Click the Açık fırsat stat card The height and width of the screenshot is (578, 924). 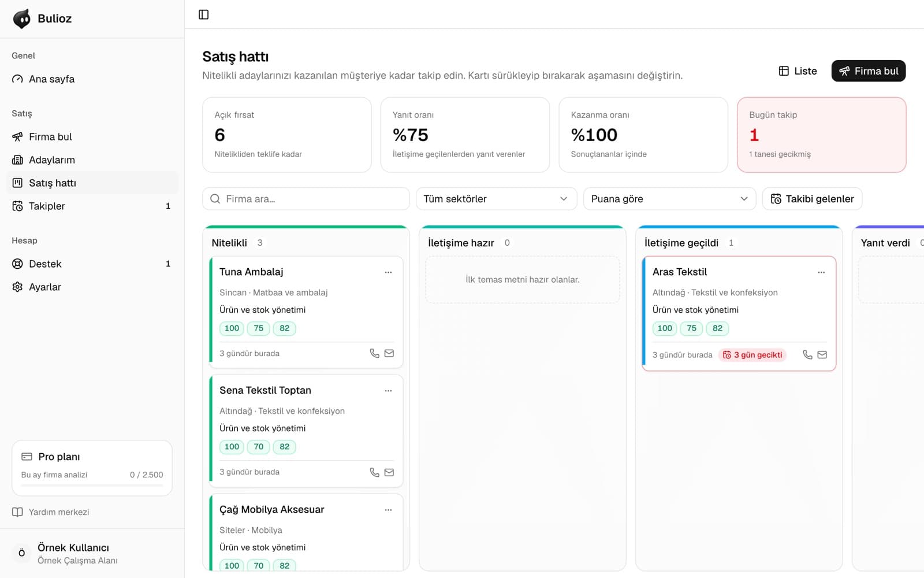(x=287, y=135)
